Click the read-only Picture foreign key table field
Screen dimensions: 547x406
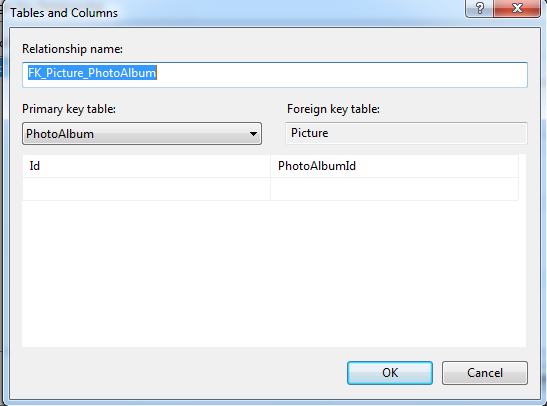tap(406, 133)
